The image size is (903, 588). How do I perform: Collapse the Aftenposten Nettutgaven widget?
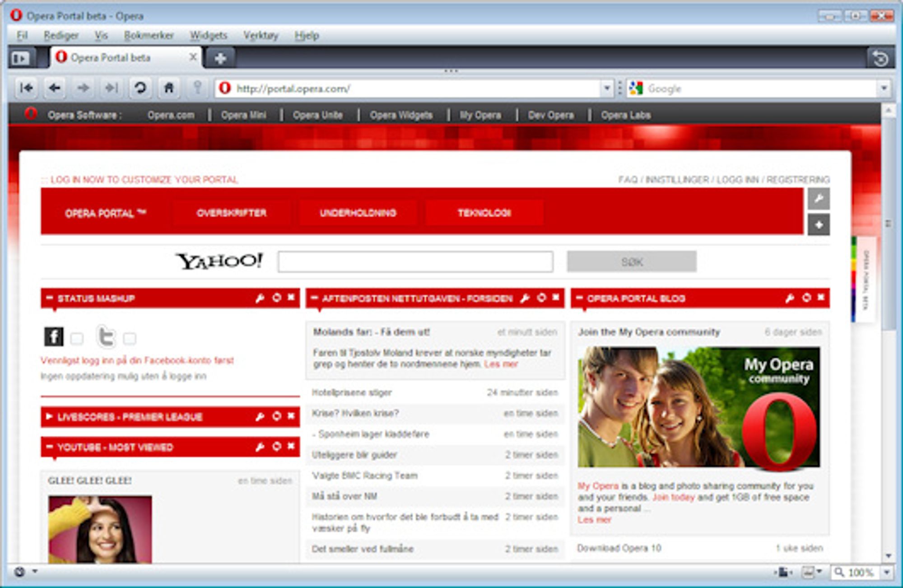pos(314,298)
